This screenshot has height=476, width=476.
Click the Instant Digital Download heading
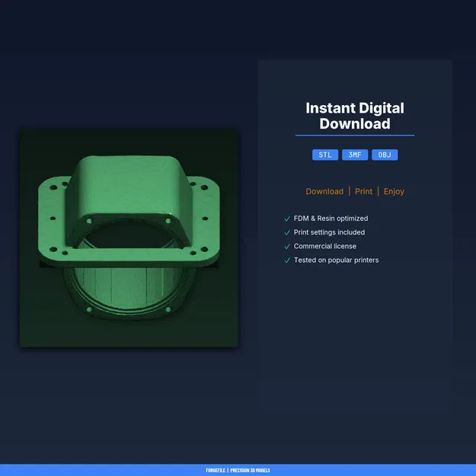pos(355,116)
